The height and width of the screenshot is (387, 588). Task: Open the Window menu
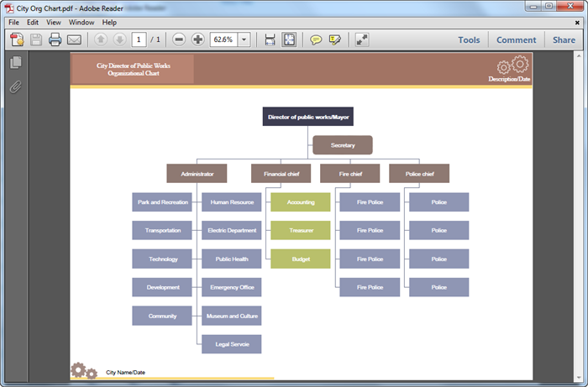pyautogui.click(x=81, y=22)
